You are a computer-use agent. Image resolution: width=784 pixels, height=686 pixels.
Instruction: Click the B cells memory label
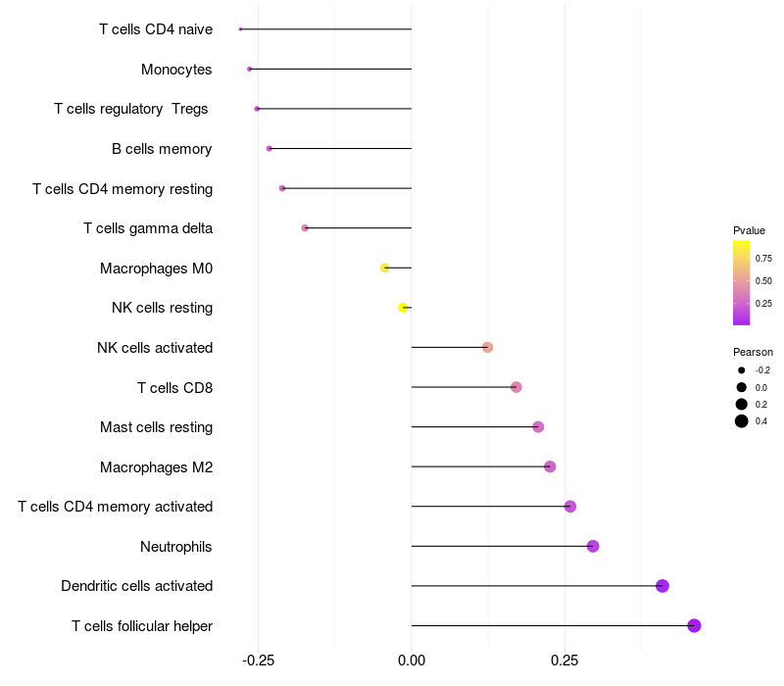162,149
